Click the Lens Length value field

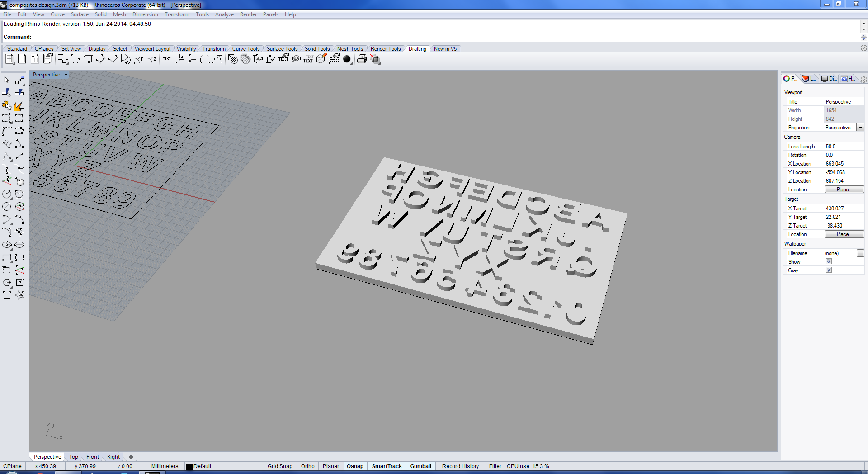[x=844, y=147]
